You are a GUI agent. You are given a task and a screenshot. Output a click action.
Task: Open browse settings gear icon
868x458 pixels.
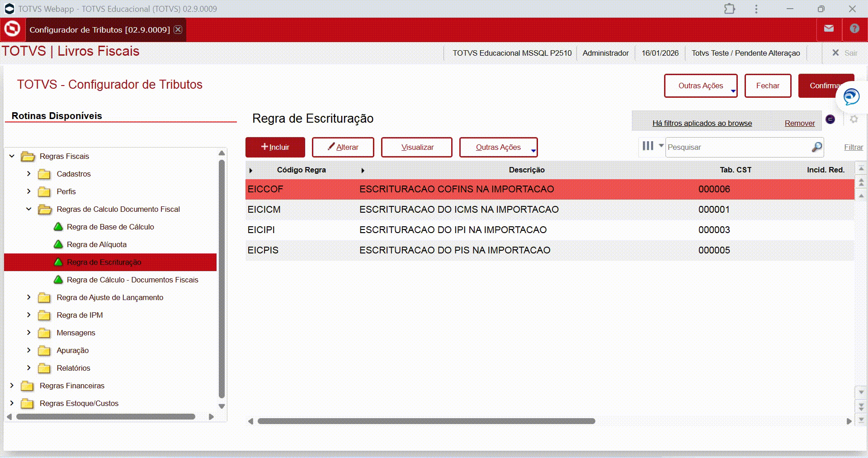point(854,119)
